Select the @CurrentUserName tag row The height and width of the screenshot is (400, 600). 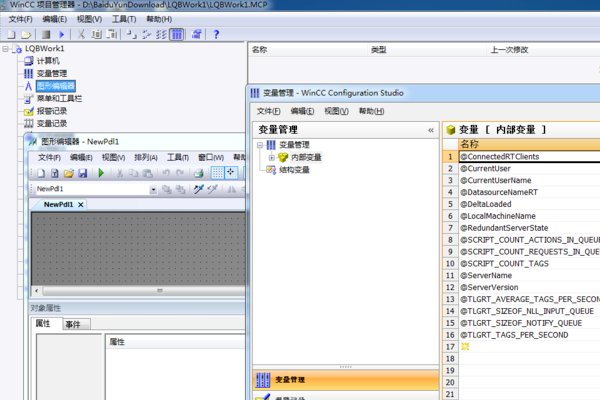530,180
